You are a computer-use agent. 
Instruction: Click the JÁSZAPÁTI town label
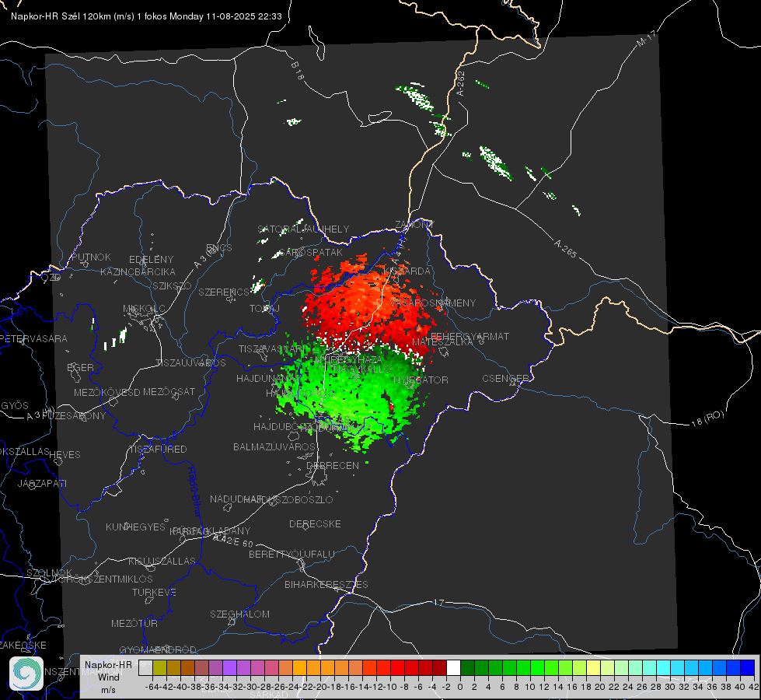pyautogui.click(x=42, y=483)
